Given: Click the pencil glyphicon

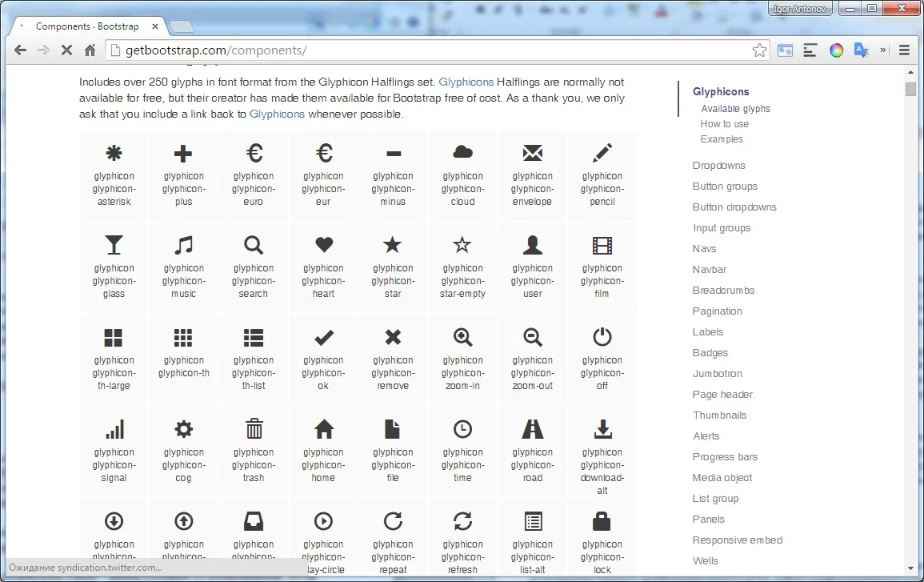Looking at the screenshot, I should tap(602, 154).
